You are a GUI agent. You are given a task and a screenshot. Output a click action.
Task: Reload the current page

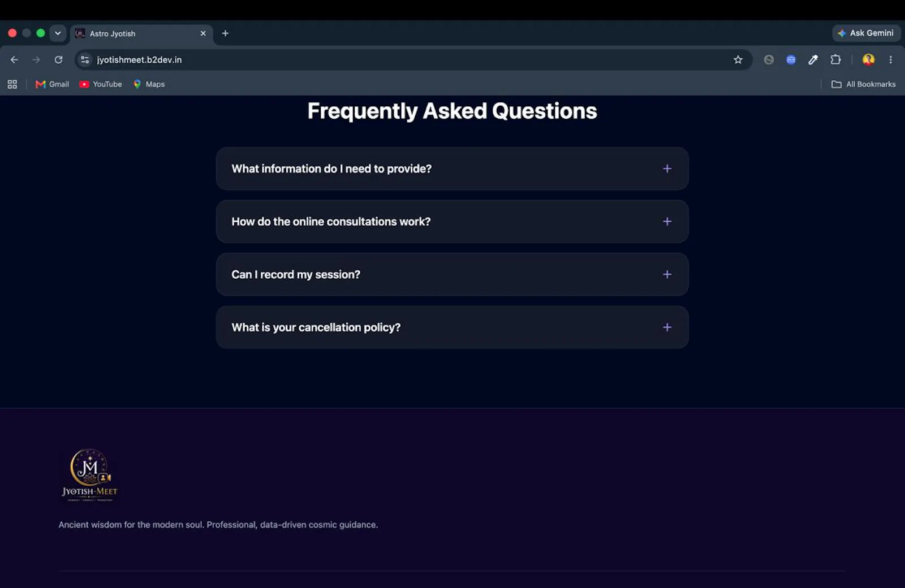[58, 59]
